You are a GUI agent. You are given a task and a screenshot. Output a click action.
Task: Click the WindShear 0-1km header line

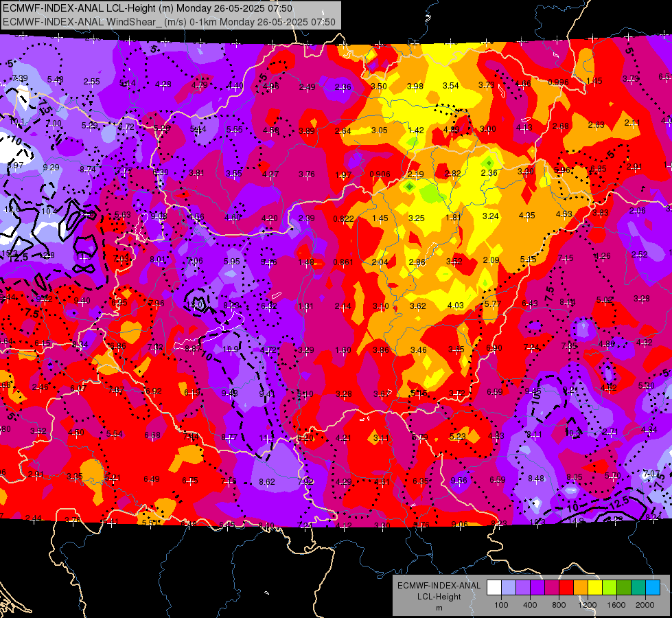[x=169, y=22]
